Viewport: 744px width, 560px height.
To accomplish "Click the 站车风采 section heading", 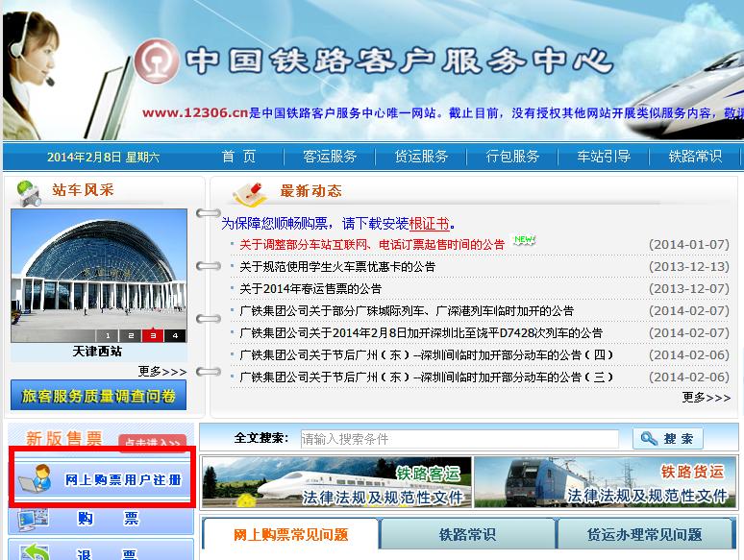I will tap(83, 190).
